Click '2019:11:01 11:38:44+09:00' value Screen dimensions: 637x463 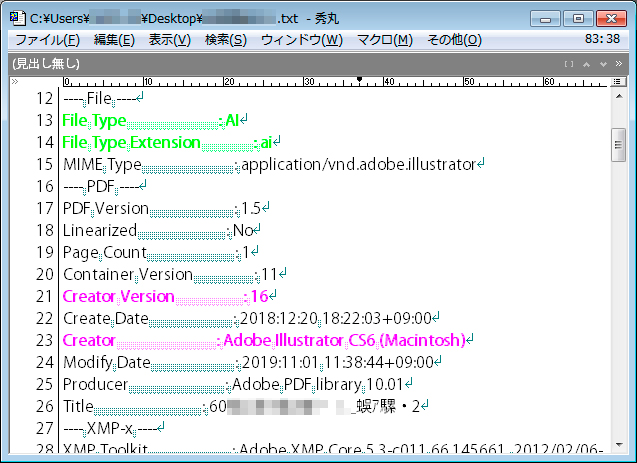338,362
